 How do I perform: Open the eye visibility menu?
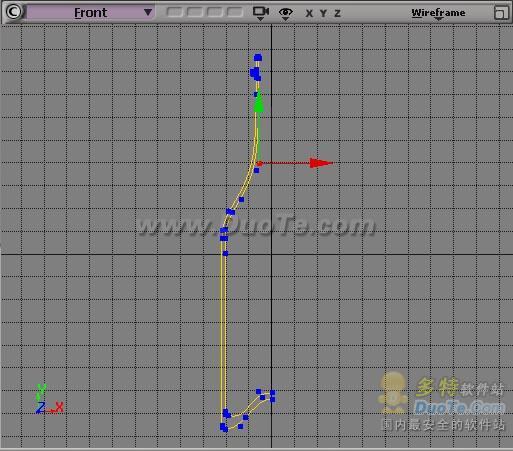(286, 13)
